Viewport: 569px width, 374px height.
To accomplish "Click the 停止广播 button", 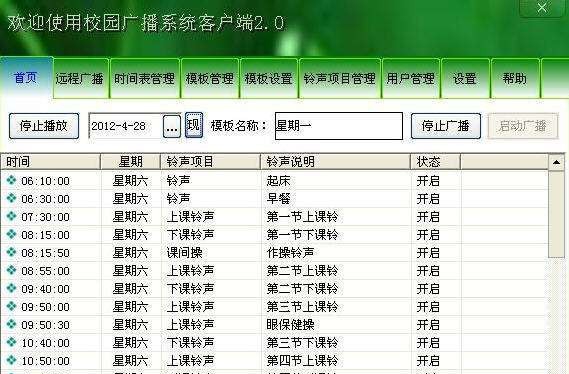I will tap(446, 126).
